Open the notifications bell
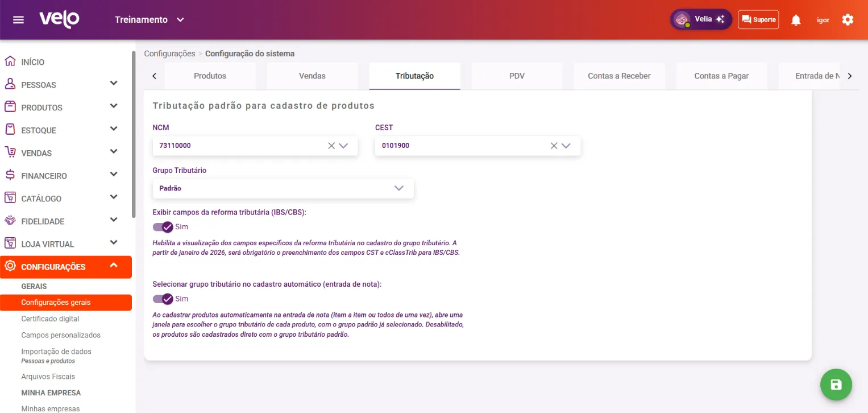This screenshot has width=868, height=413. tap(796, 20)
